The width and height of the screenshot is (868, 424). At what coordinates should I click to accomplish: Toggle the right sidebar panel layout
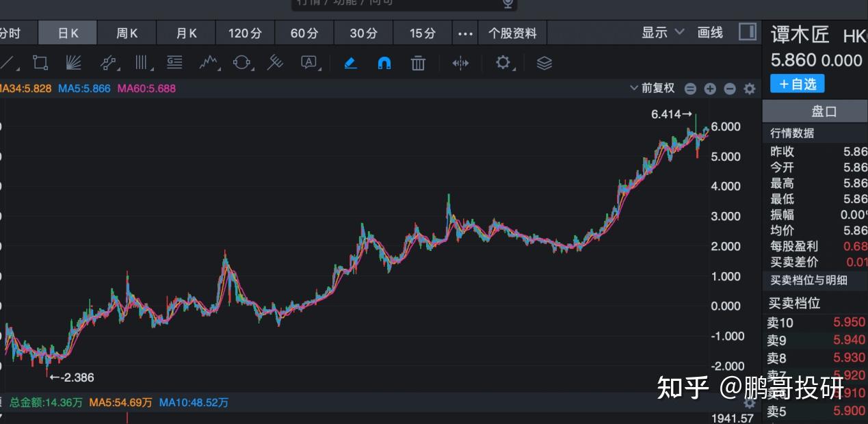click(x=746, y=32)
